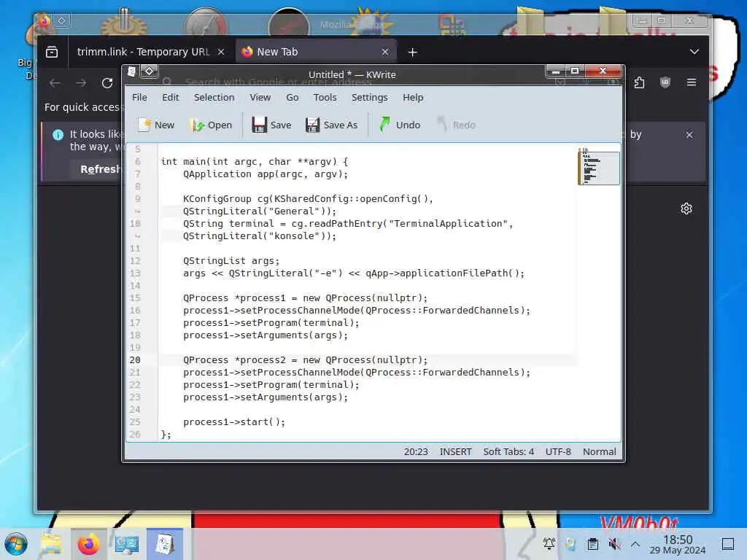Image resolution: width=747 pixels, height=560 pixels.
Task: Save the document using the Save floppy icon
Action: pyautogui.click(x=271, y=125)
